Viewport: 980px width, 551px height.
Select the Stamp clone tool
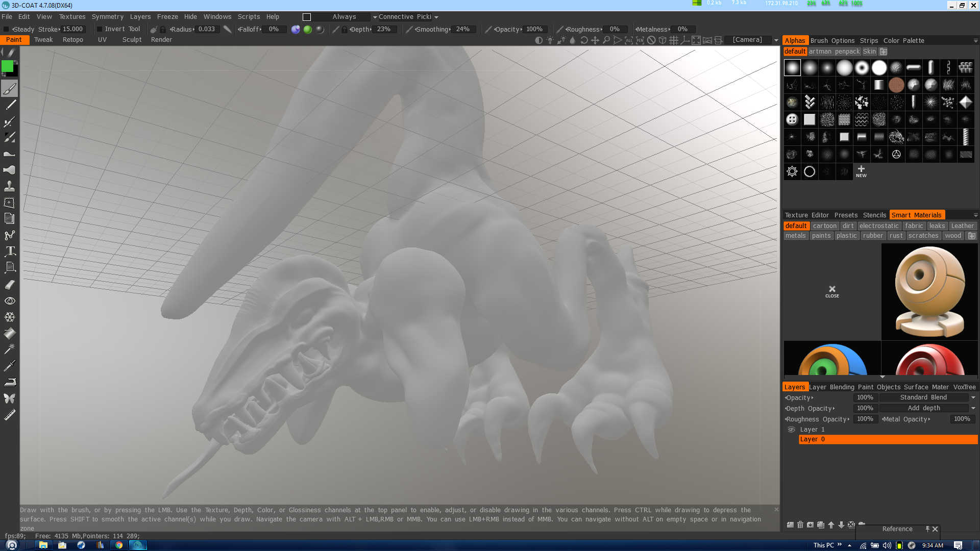point(10,186)
